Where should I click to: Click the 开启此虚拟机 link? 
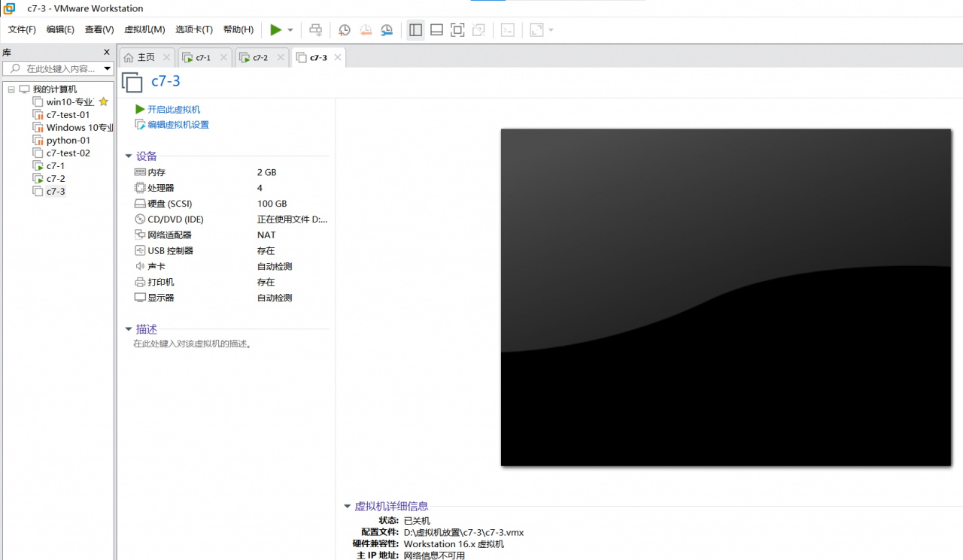pyautogui.click(x=174, y=109)
